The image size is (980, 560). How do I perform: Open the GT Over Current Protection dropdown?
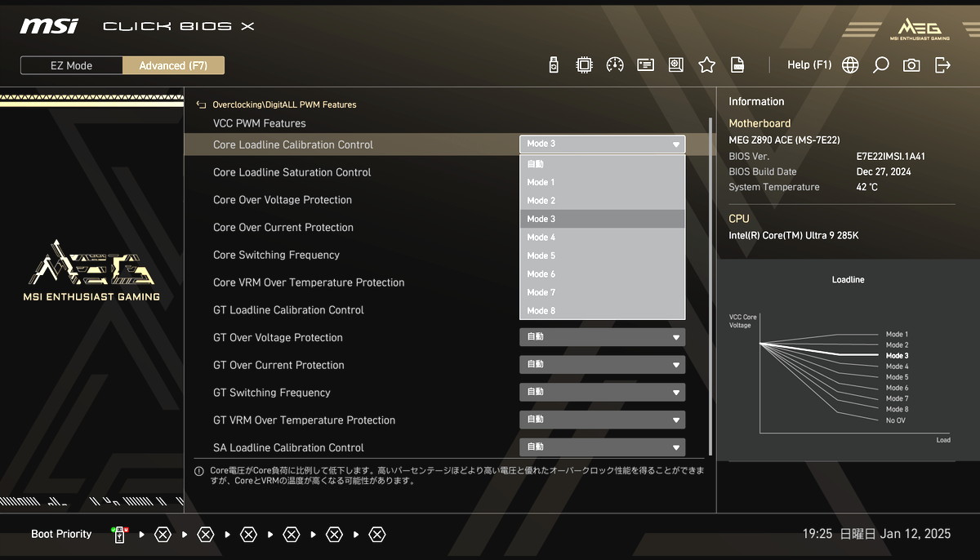tap(603, 365)
